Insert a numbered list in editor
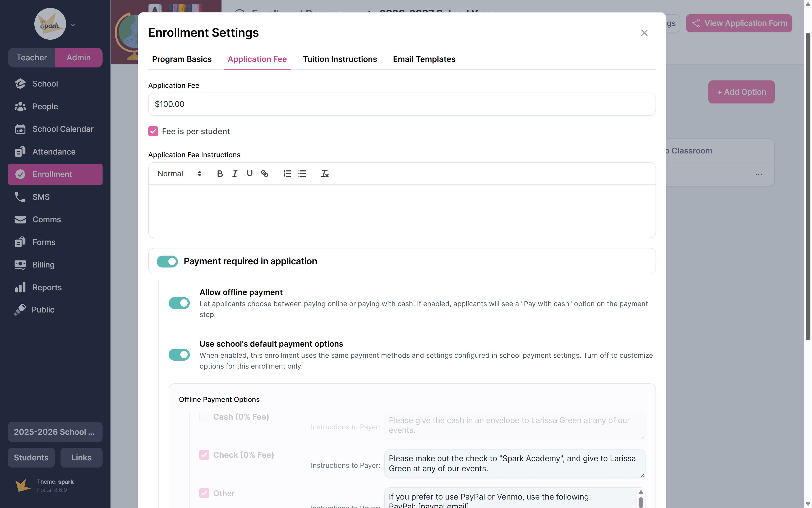This screenshot has width=812, height=508. 287,174
